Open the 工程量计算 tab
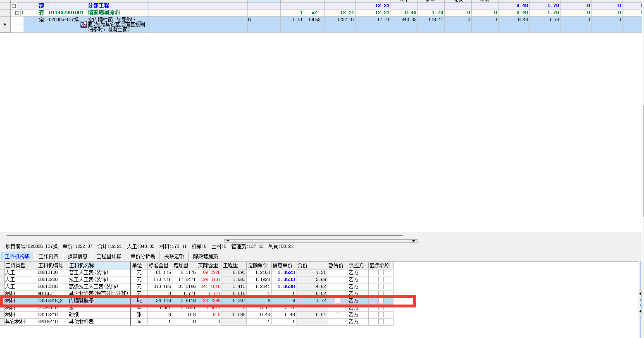Viewport: 644px width, 338px height. coord(109,256)
